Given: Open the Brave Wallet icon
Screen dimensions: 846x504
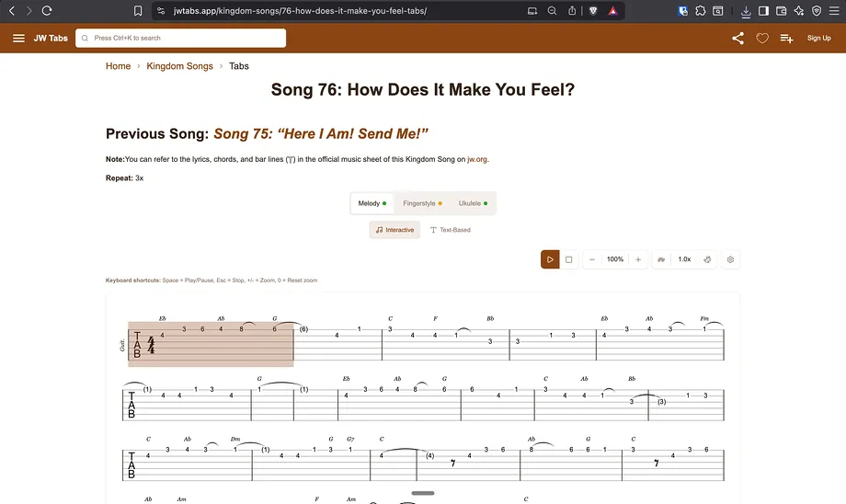Looking at the screenshot, I should 782,11.
